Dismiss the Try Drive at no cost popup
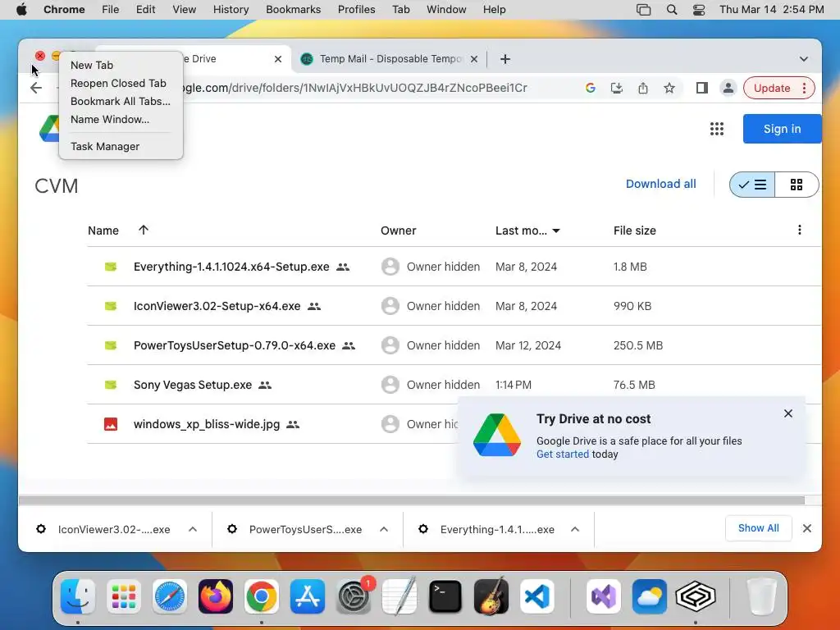Image resolution: width=840 pixels, height=630 pixels. (788, 413)
